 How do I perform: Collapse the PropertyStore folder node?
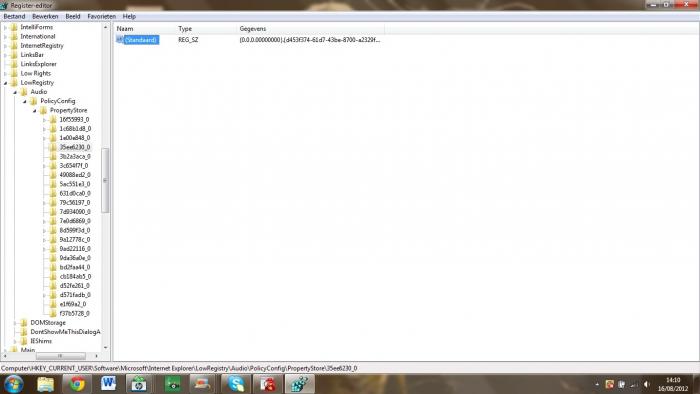pyautogui.click(x=35, y=111)
